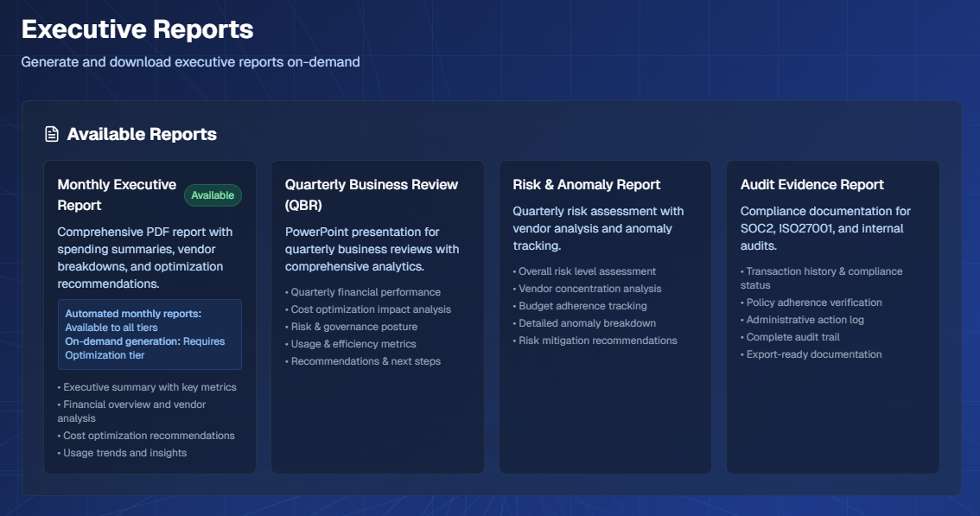Select the Audit Evidence Report title
This screenshot has height=516, width=980.
[811, 184]
